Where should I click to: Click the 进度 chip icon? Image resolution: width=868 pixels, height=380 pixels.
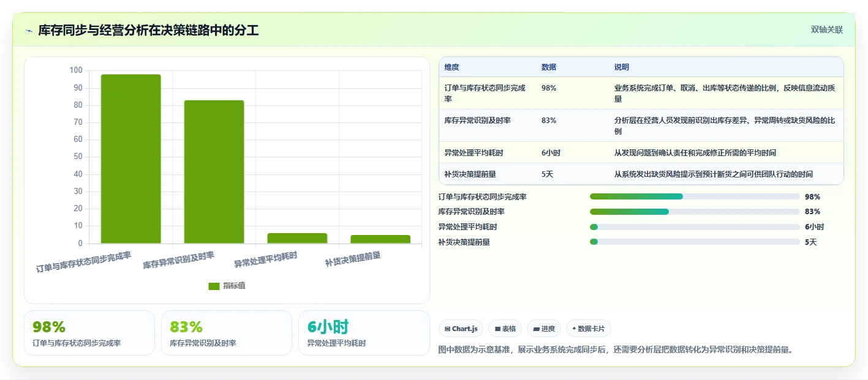[x=537, y=329]
